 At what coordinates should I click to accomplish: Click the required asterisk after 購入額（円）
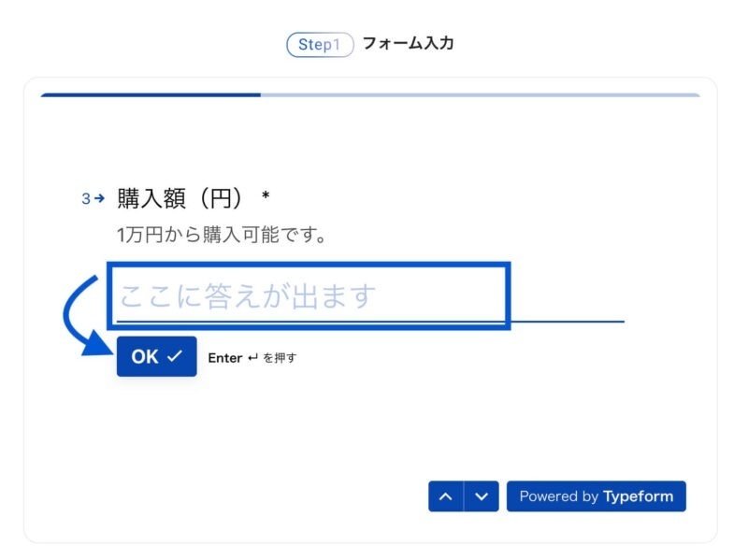[266, 195]
